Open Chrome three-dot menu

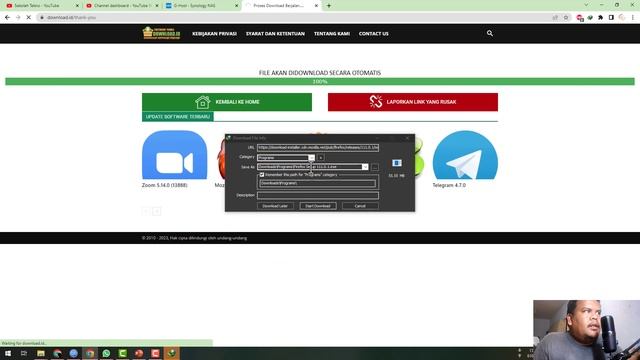coord(633,18)
